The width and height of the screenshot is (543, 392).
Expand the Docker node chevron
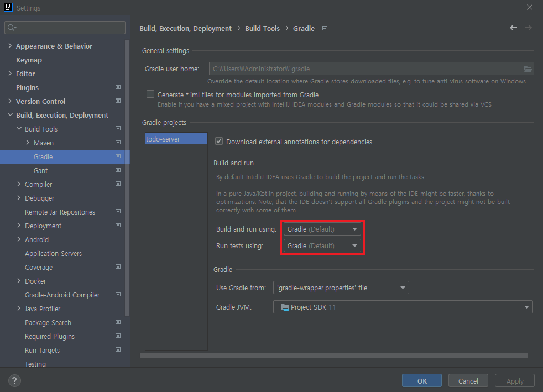click(x=19, y=281)
